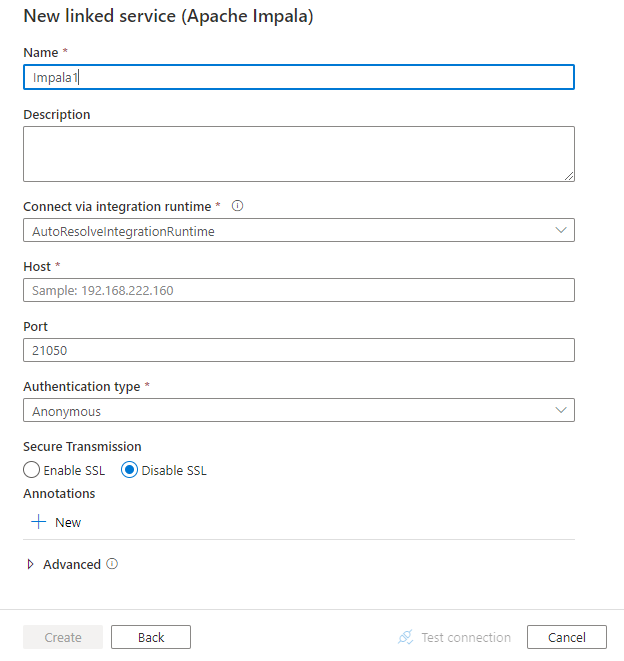The width and height of the screenshot is (624, 661).
Task: Add a New annotation
Action: [x=68, y=522]
